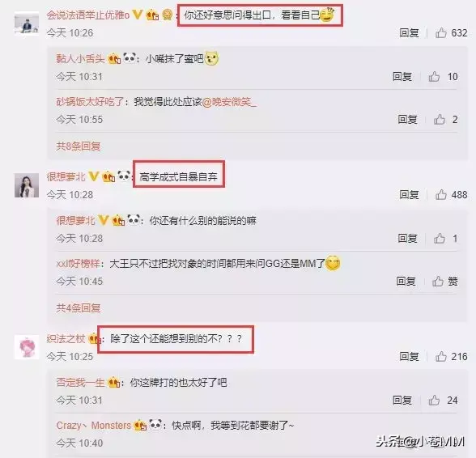Image resolution: width=476 pixels, height=458 pixels.
Task: Open 会说法语举止优雅o's profile via username
Action: point(88,15)
